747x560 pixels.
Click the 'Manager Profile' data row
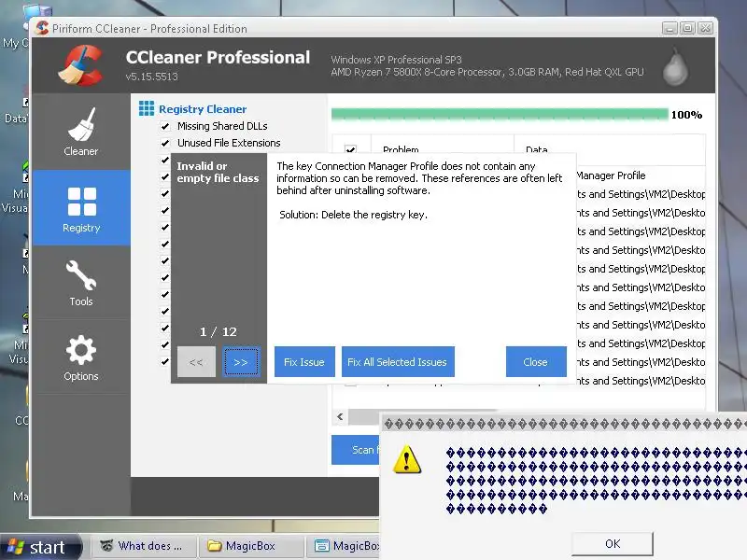[x=611, y=175]
